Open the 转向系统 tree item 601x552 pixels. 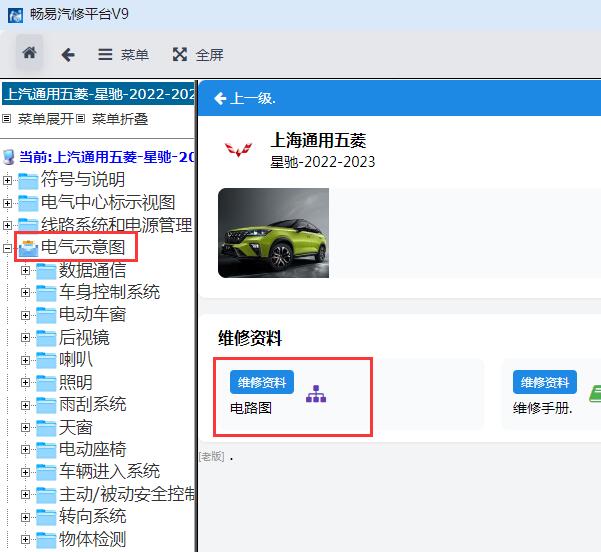point(92,516)
